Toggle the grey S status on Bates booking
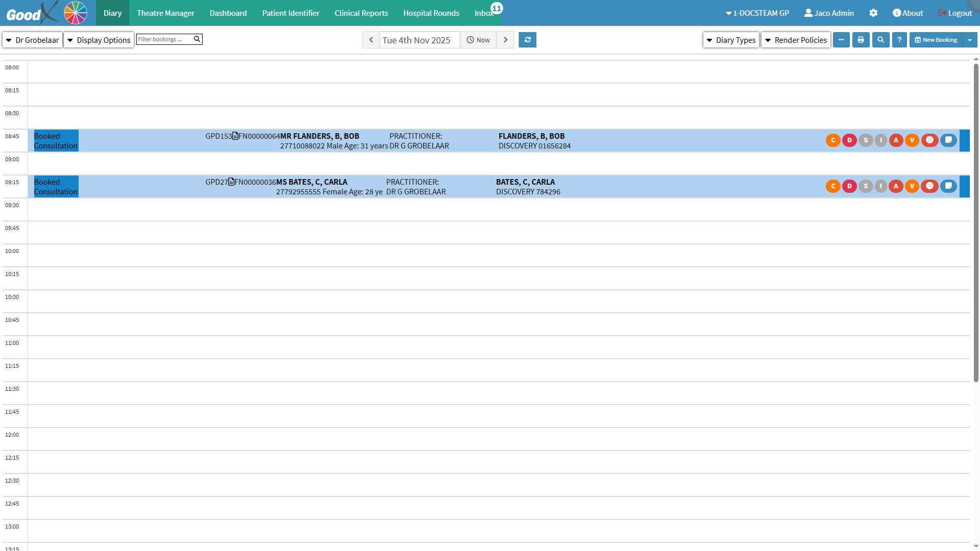This screenshot has width=980, height=551. click(x=866, y=186)
